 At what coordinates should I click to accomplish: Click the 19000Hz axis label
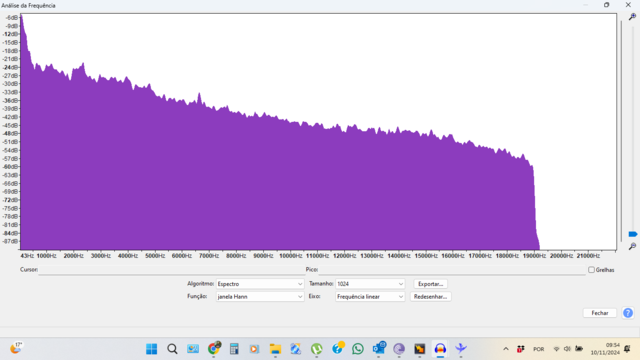click(534, 256)
